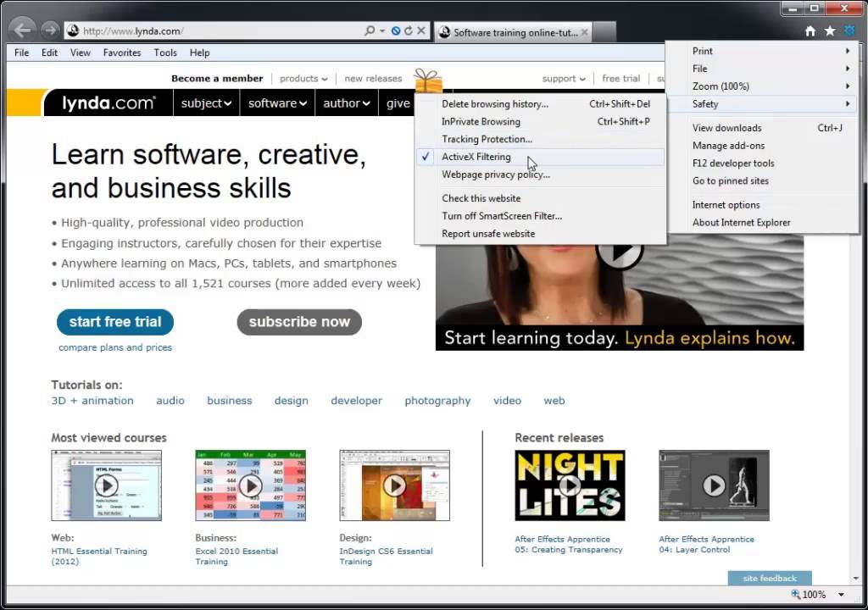Viewport: 868px width, 610px height.
Task: Open F12 developer tools
Action: coord(764,164)
